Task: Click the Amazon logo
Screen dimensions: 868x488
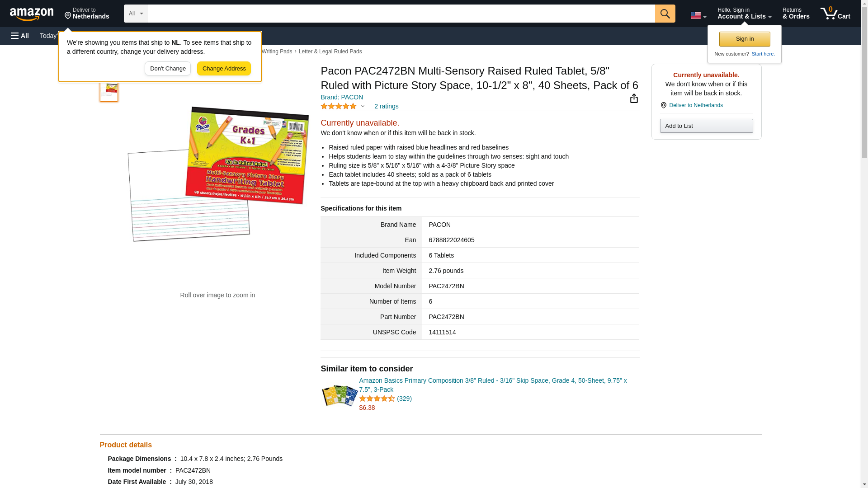Action: tap(32, 14)
